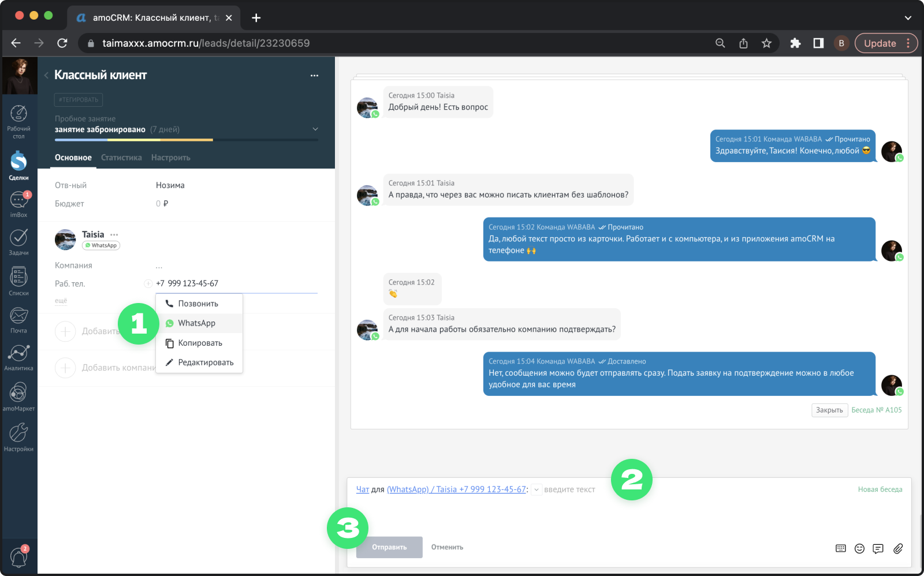Screen dimensions: 924x576
Task: Open Аналитика in the sidebar
Action: click(x=18, y=358)
